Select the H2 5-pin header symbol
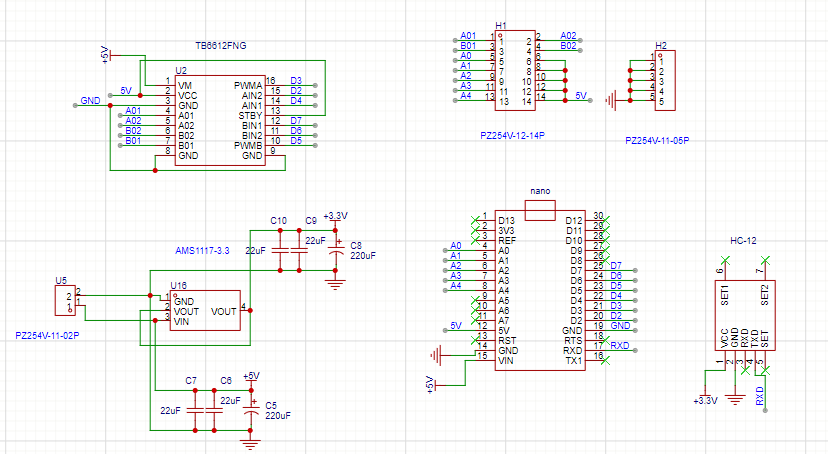The height and width of the screenshot is (454, 828). [x=662, y=79]
